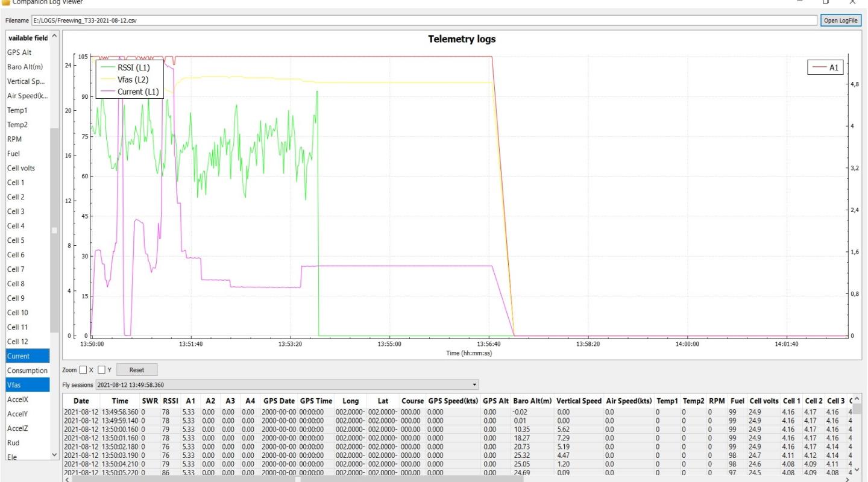Click the Baro Alt(m) column header
The image size is (868, 482).
coord(532,401)
